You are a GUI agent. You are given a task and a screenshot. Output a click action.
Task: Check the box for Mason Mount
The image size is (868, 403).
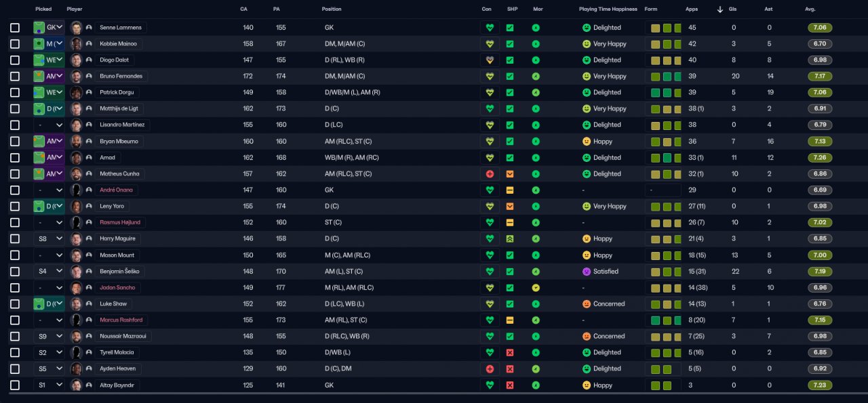point(15,255)
